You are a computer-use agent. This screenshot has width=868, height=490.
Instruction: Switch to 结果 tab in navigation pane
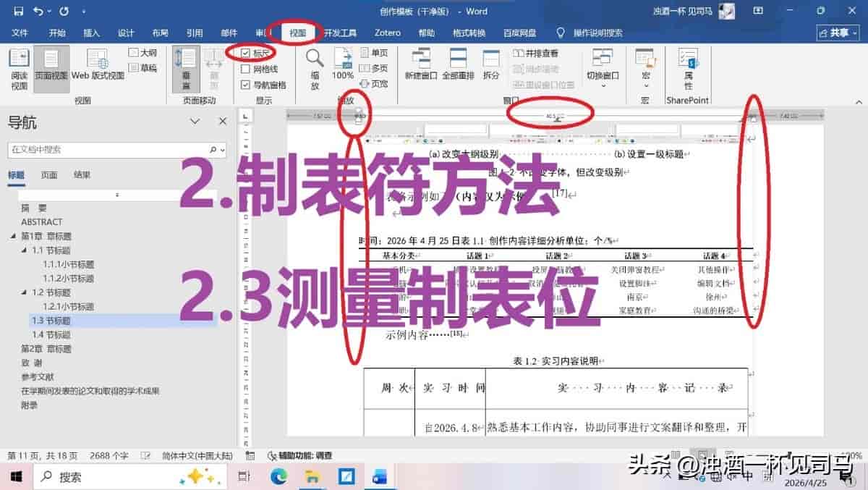82,174
